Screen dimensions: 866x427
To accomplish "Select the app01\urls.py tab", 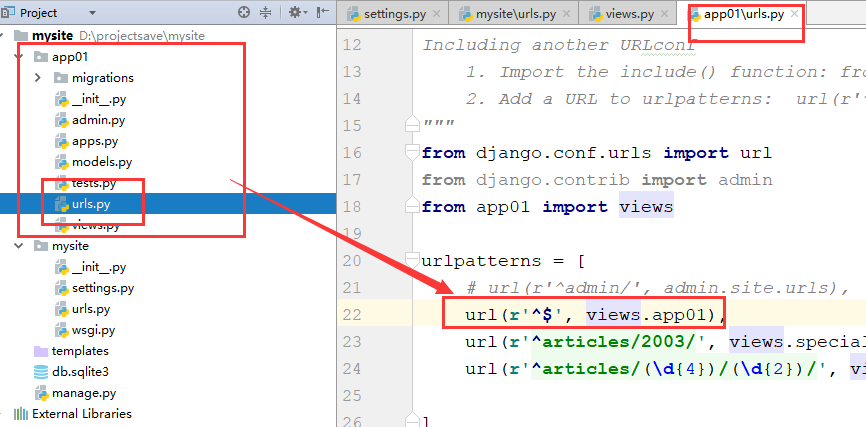I will tap(743, 14).
